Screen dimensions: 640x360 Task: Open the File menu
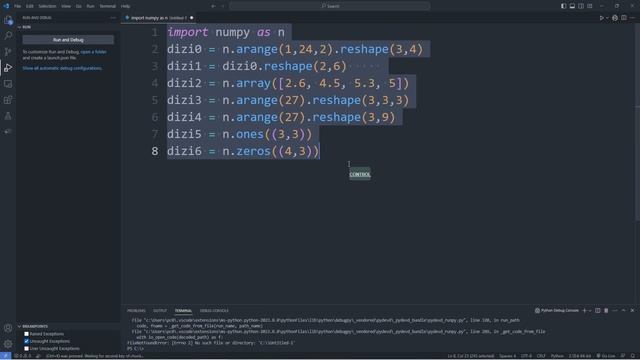(x=18, y=6)
